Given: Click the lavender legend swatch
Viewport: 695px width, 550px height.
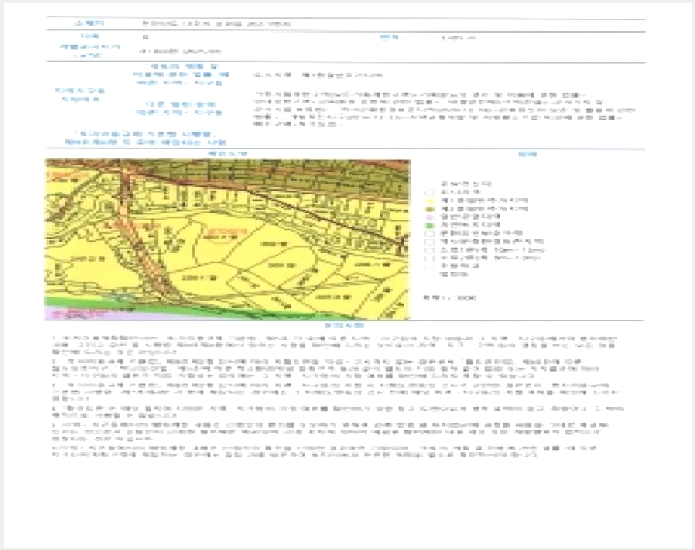Looking at the screenshot, I should 429,217.
